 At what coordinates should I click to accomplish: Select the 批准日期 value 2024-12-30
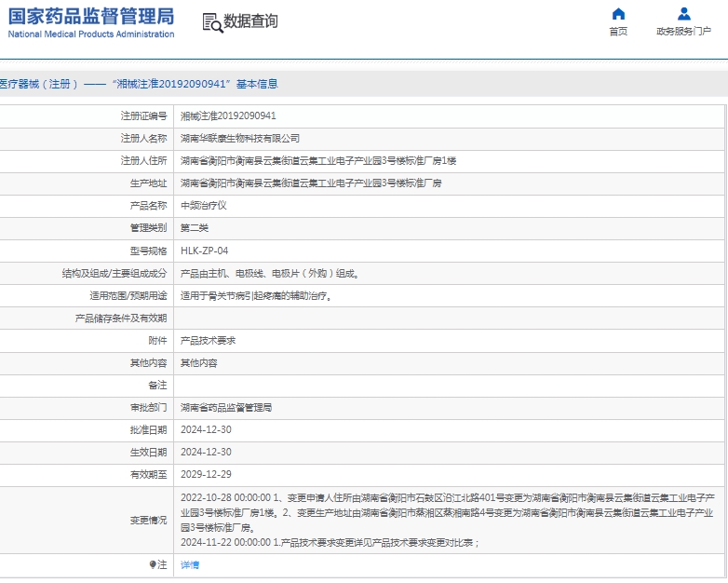point(206,429)
